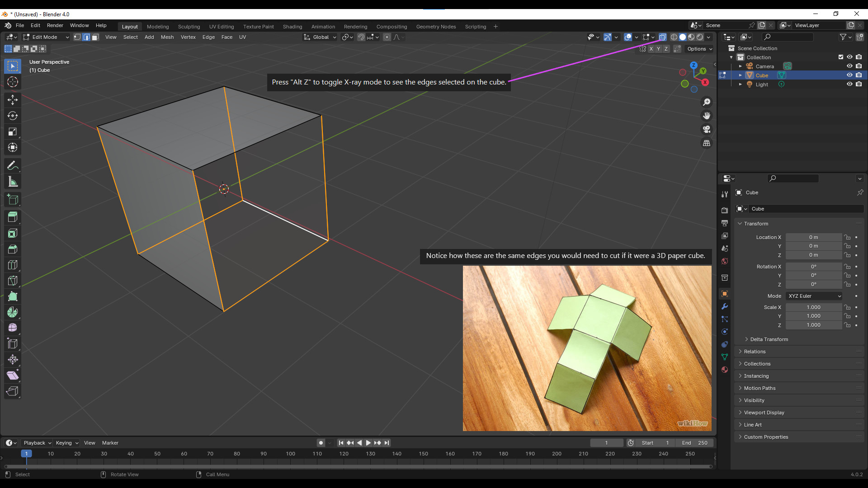Switch to the UV Editing workspace tab

pyautogui.click(x=222, y=27)
